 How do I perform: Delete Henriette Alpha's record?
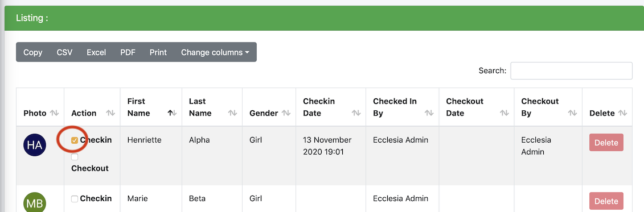(x=606, y=143)
